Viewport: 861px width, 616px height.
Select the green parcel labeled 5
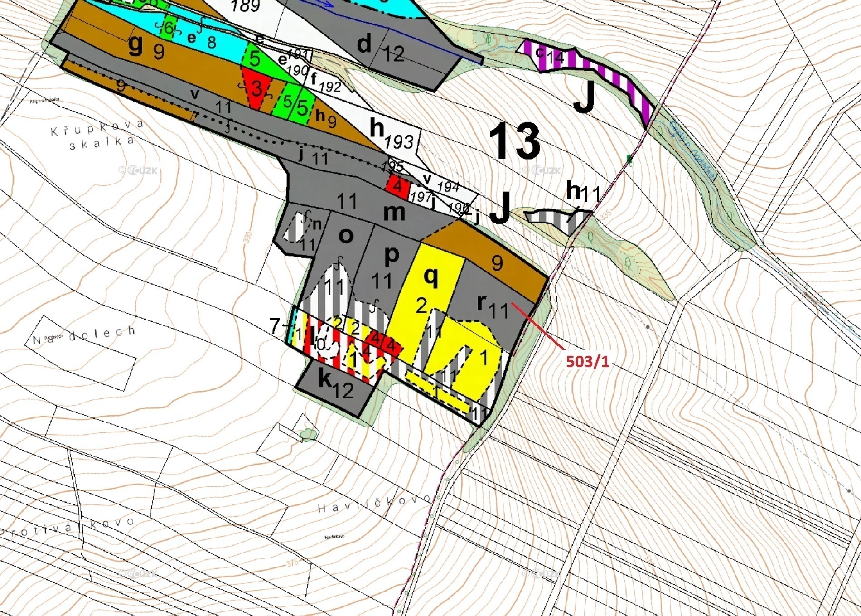pyautogui.click(x=256, y=59)
